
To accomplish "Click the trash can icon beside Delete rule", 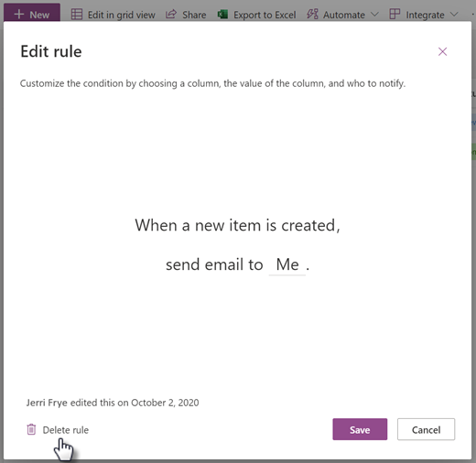I will click(x=31, y=429).
